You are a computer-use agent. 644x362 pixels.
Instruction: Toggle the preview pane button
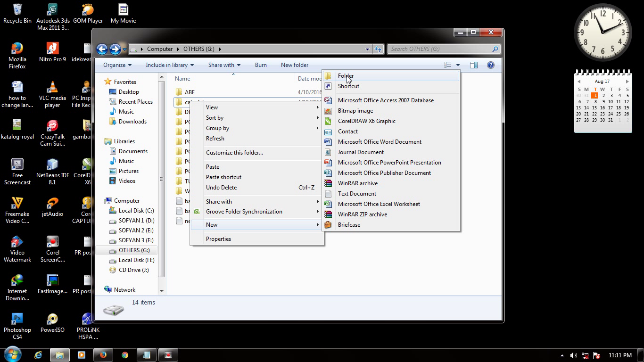[473, 65]
